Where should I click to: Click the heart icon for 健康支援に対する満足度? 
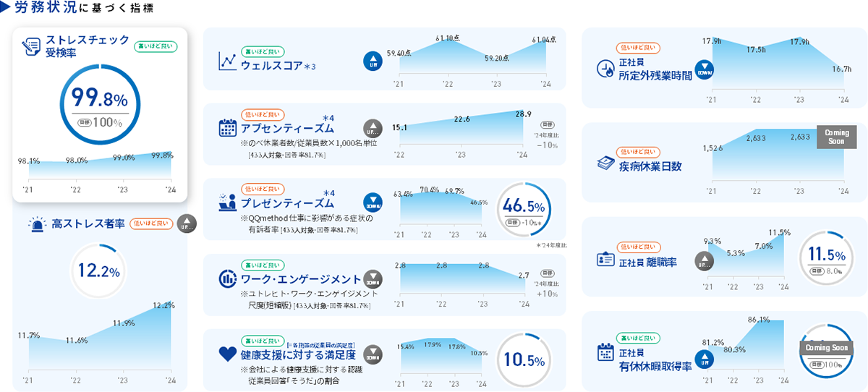[228, 354]
